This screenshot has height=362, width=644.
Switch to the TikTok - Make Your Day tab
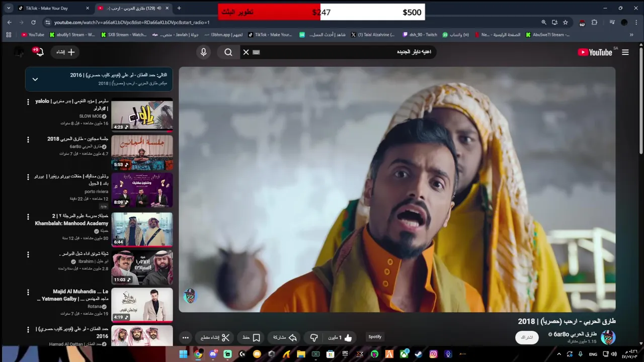click(x=54, y=8)
